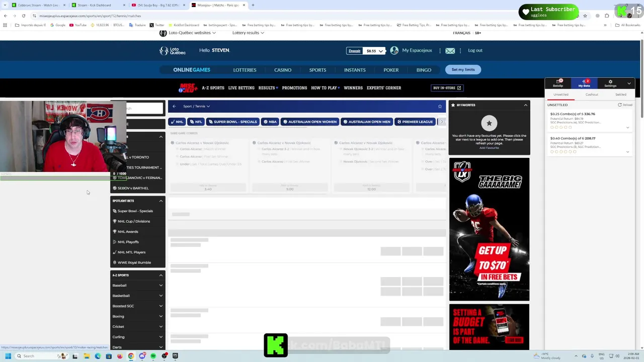Expand the $0.25 Combo(s) of 5 bet
This screenshot has width=644, height=362.
coord(627,128)
